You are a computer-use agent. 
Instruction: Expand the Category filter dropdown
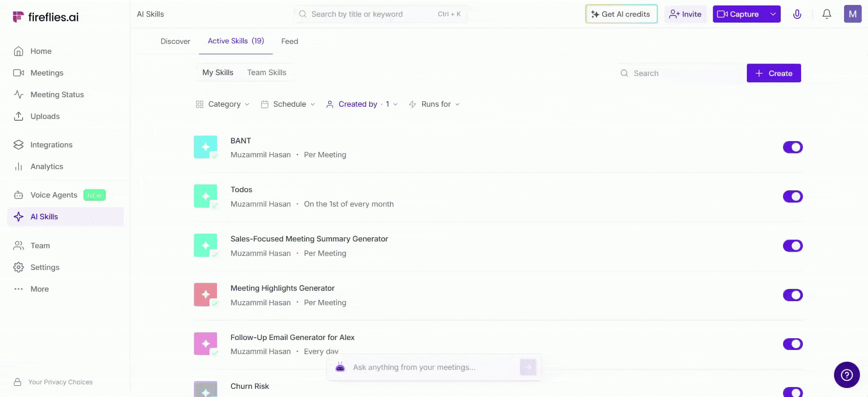pyautogui.click(x=222, y=104)
